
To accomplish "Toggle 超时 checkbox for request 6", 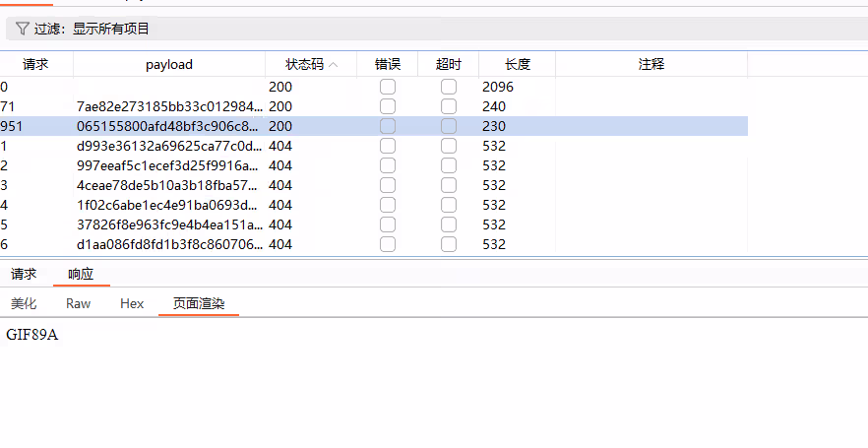I will (449, 244).
